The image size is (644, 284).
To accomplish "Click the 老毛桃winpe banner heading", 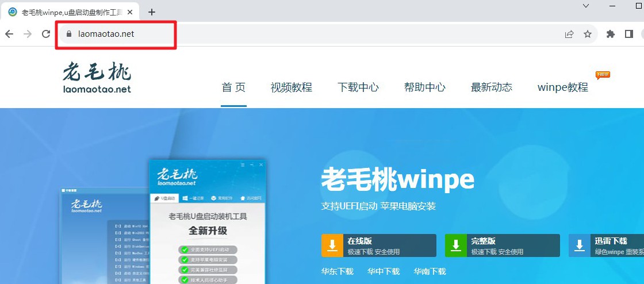I will pyautogui.click(x=397, y=179).
